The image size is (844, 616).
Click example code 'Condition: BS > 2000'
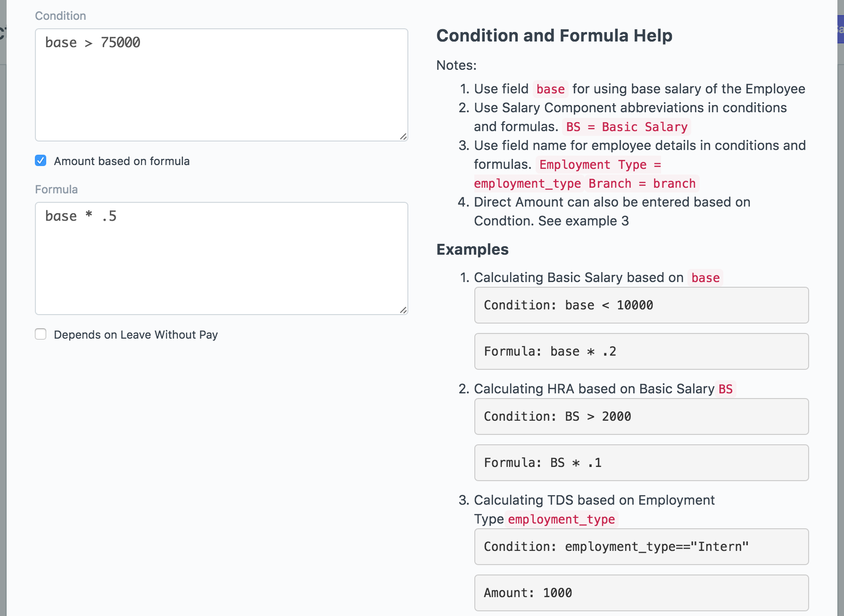[x=641, y=416]
